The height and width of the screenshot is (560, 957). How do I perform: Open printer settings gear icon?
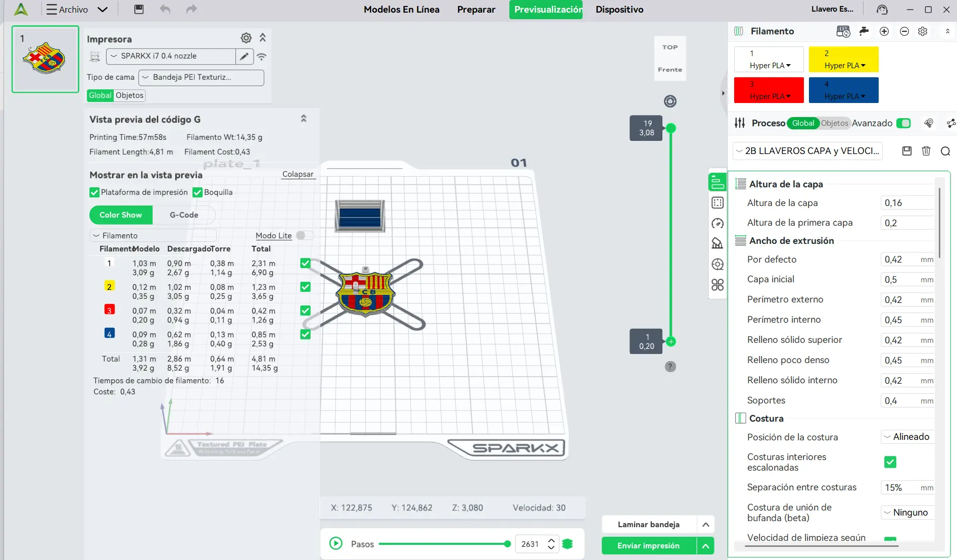tap(246, 38)
